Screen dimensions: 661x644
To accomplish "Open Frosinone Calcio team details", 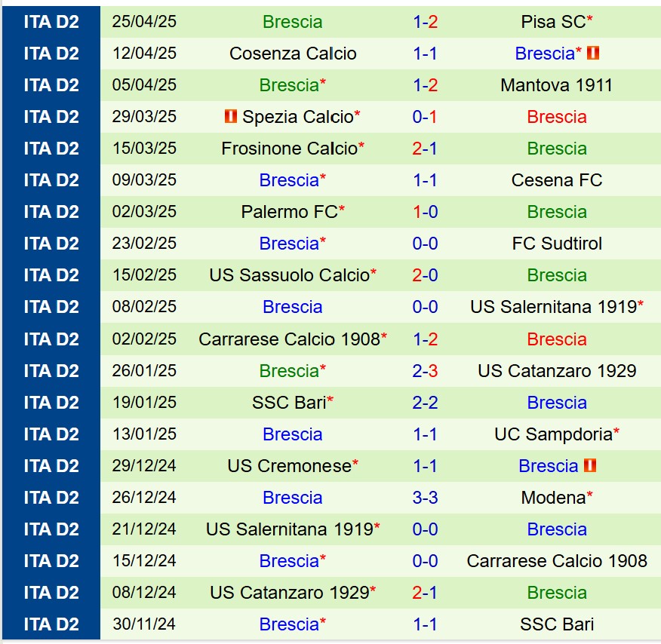I will coord(289,149).
